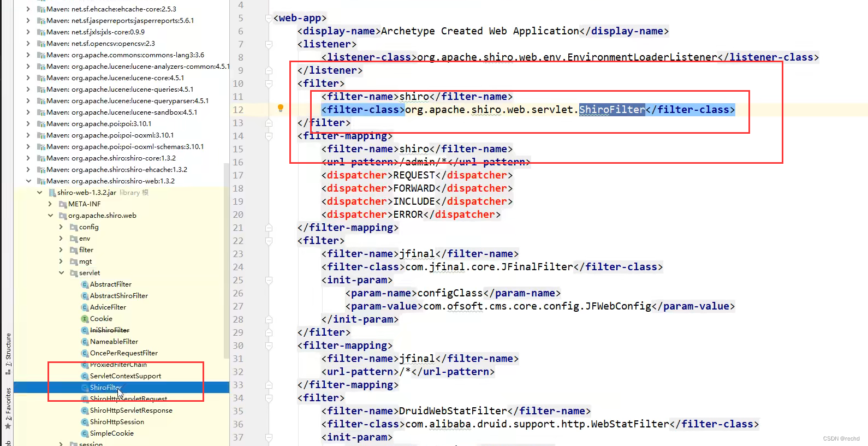Click the mgt package folder icon
The height and width of the screenshot is (446, 868).
(74, 261)
